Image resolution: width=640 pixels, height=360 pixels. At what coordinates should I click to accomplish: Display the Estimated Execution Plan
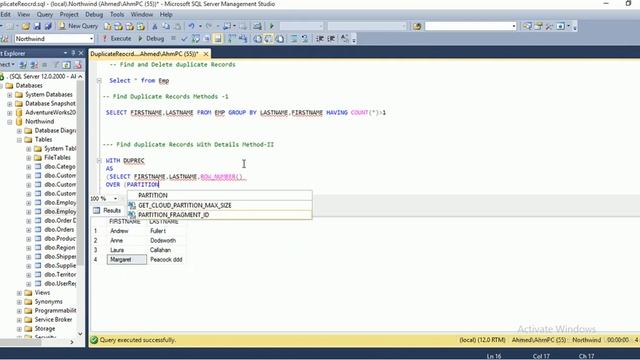196,39
